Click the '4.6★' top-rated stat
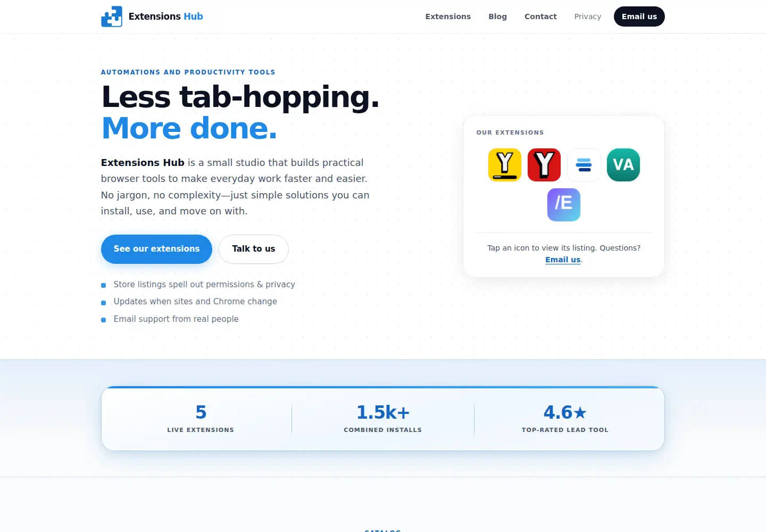 point(565,412)
